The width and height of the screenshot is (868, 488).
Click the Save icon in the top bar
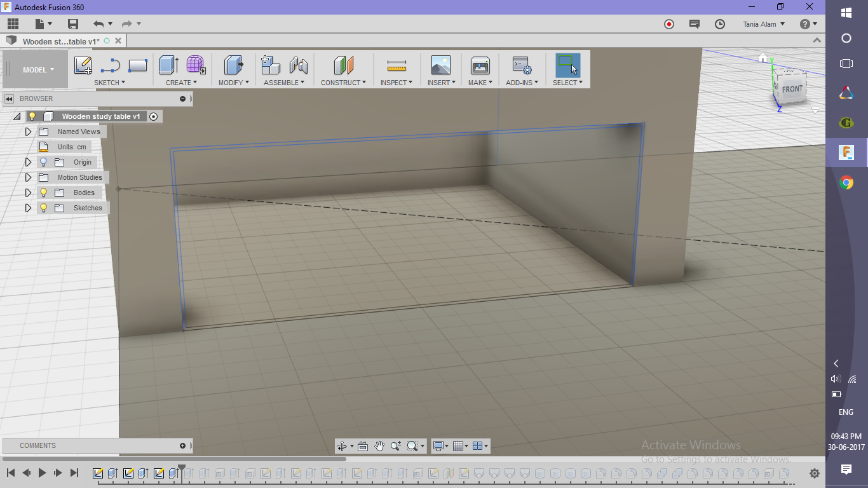73,24
